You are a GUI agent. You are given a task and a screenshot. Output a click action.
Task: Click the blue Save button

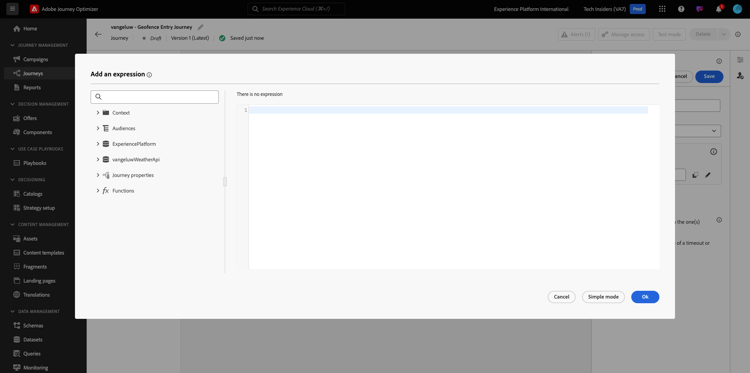[709, 77]
